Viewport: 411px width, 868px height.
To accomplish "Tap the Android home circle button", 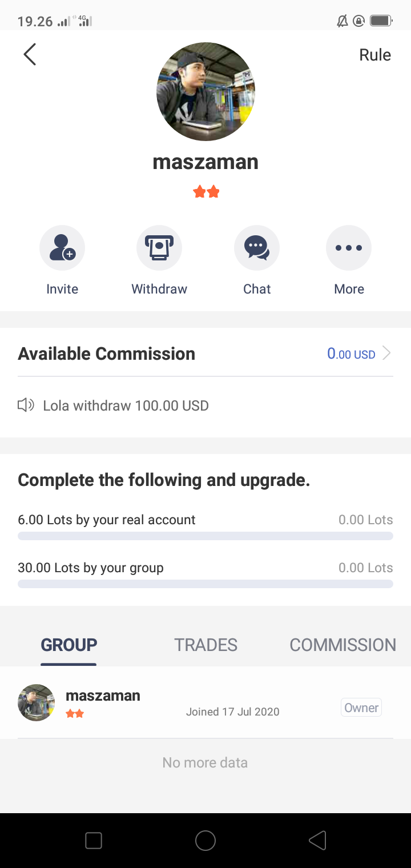I will (205, 841).
